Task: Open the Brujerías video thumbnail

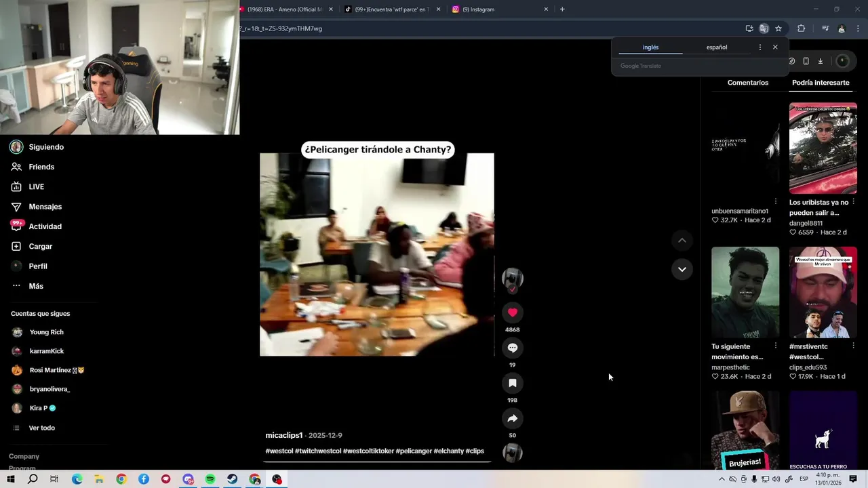Action: tap(745, 430)
